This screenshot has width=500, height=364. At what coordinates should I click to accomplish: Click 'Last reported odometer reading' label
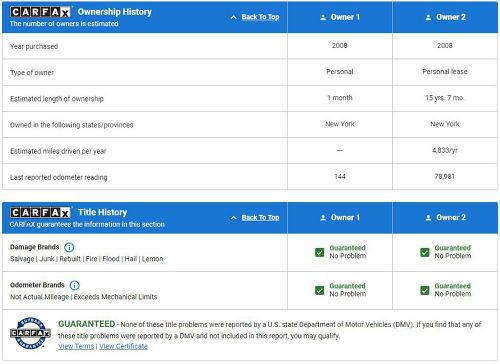point(59,177)
